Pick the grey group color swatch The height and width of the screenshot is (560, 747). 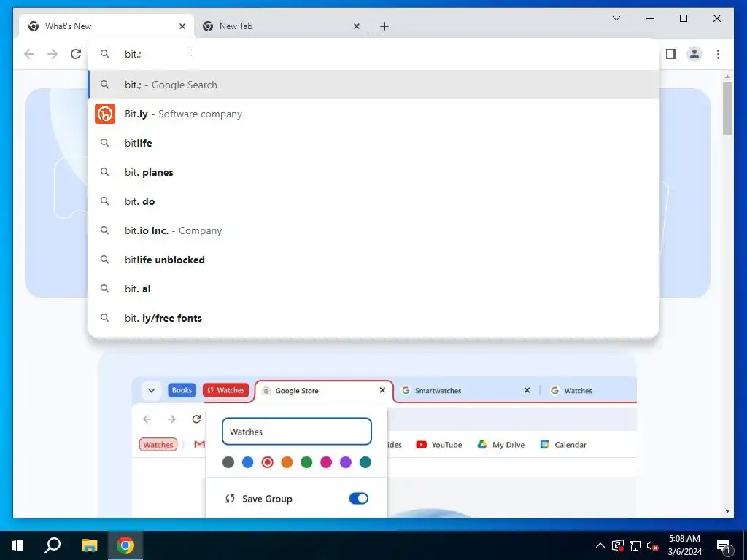228,462
